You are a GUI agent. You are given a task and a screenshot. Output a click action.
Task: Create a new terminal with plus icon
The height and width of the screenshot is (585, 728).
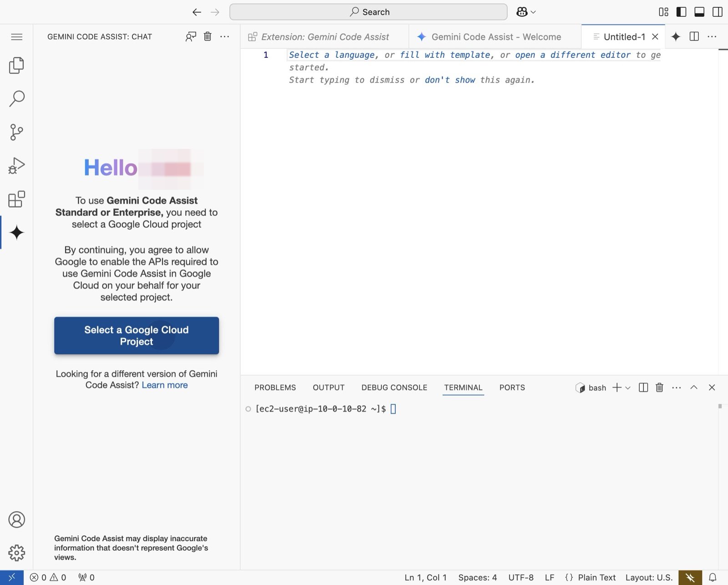617,387
